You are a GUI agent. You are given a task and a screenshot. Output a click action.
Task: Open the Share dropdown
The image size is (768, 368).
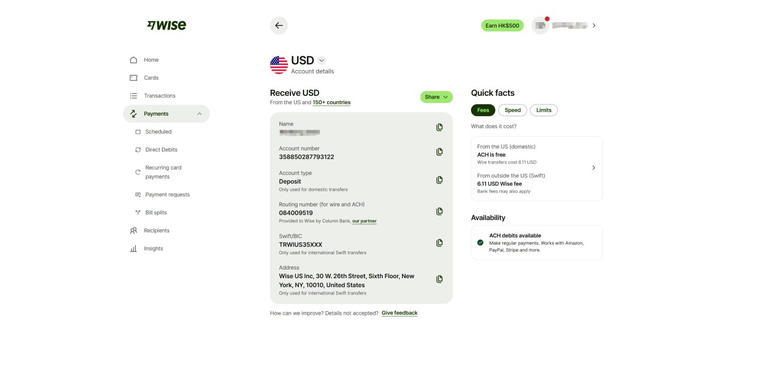pyautogui.click(x=436, y=97)
